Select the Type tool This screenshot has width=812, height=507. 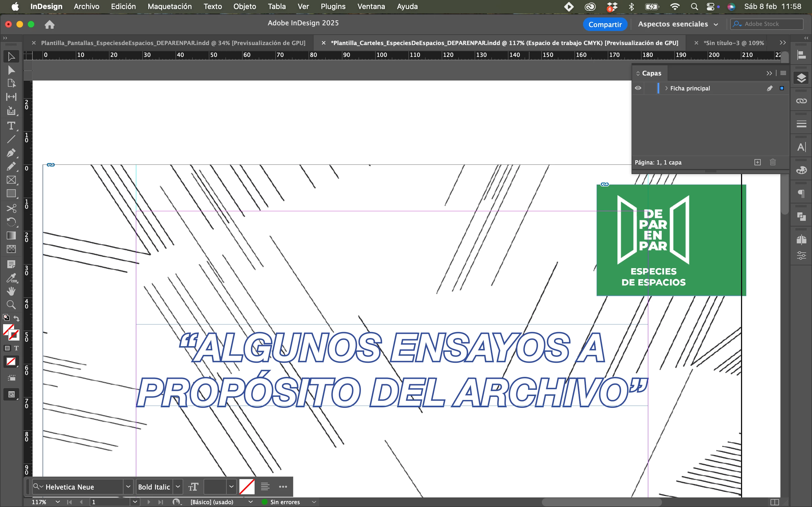11,126
